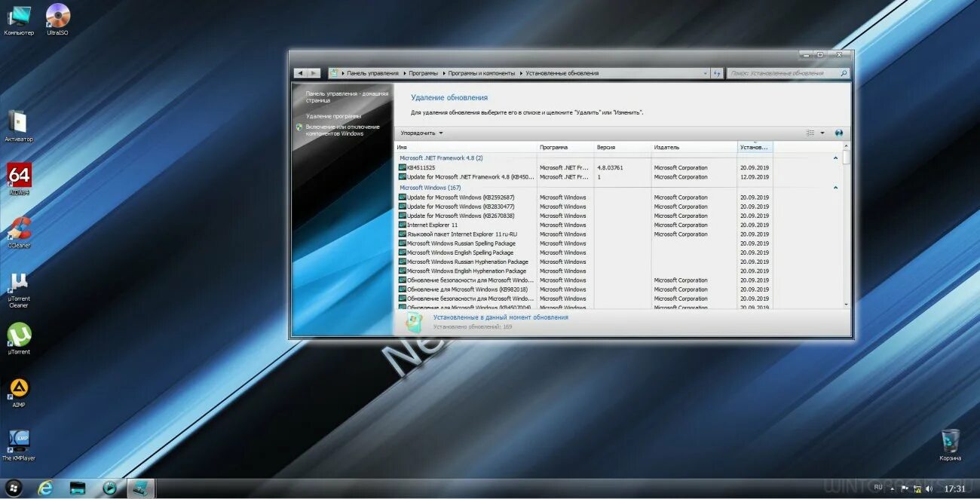Select the µTorrent Cleaner desktop icon
The height and width of the screenshot is (499, 980).
pos(19,289)
